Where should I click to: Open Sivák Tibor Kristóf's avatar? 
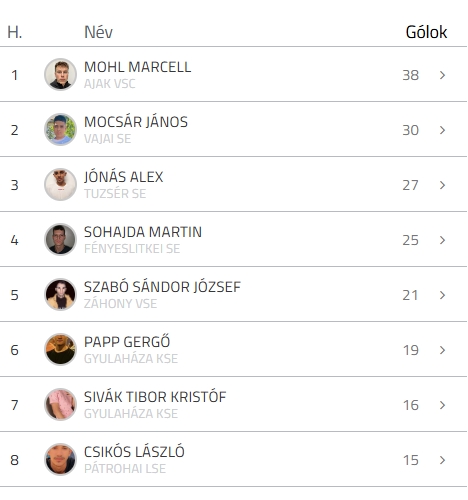(x=60, y=404)
